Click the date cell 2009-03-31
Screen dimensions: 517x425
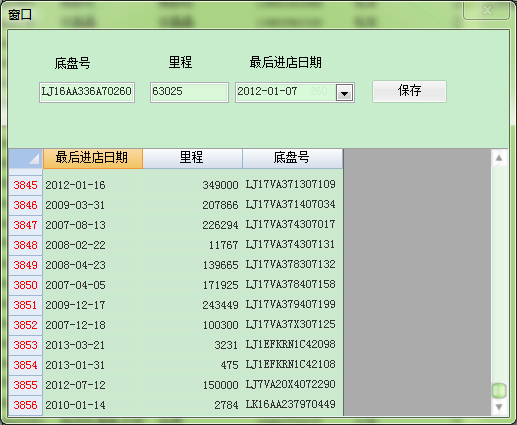coord(93,205)
